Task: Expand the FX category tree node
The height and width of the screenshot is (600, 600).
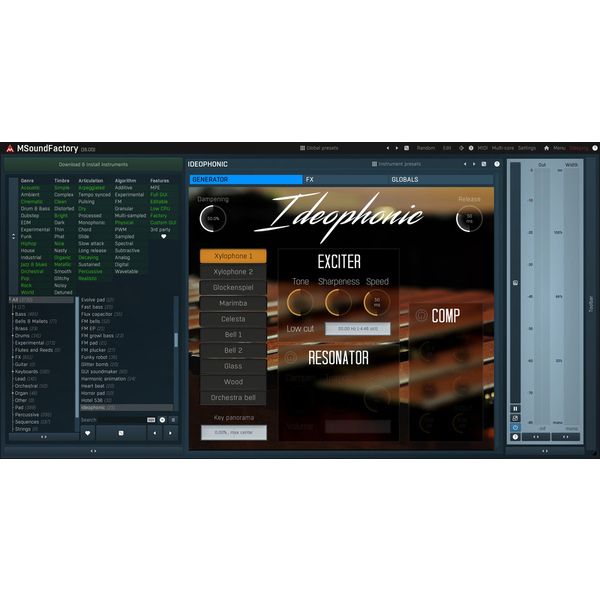Action: pyautogui.click(x=13, y=357)
